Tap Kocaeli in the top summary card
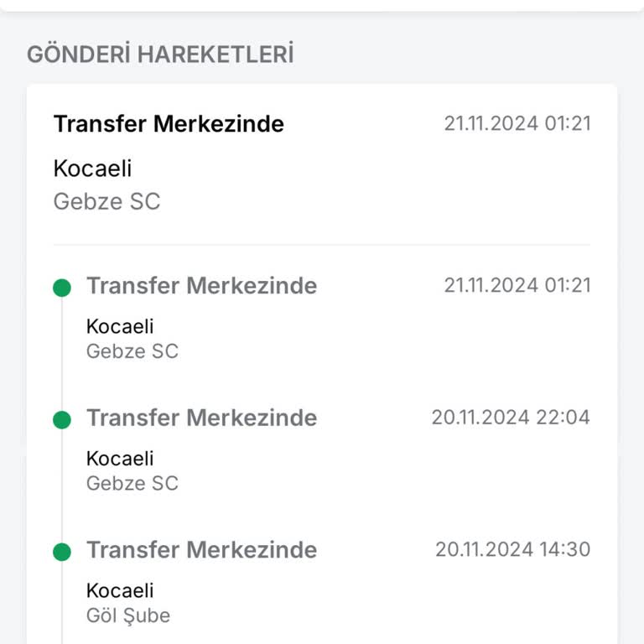 (92, 169)
